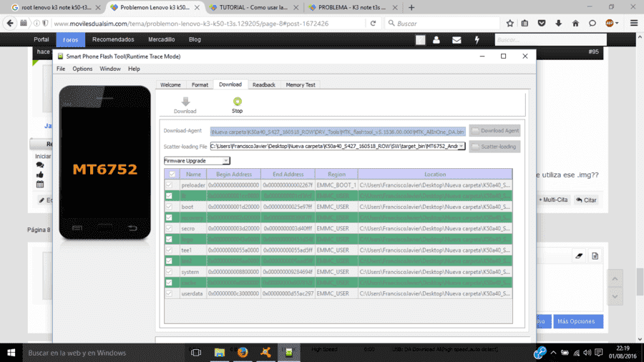The image size is (644, 362).
Task: Switch to the Format tab
Action: coord(200,84)
